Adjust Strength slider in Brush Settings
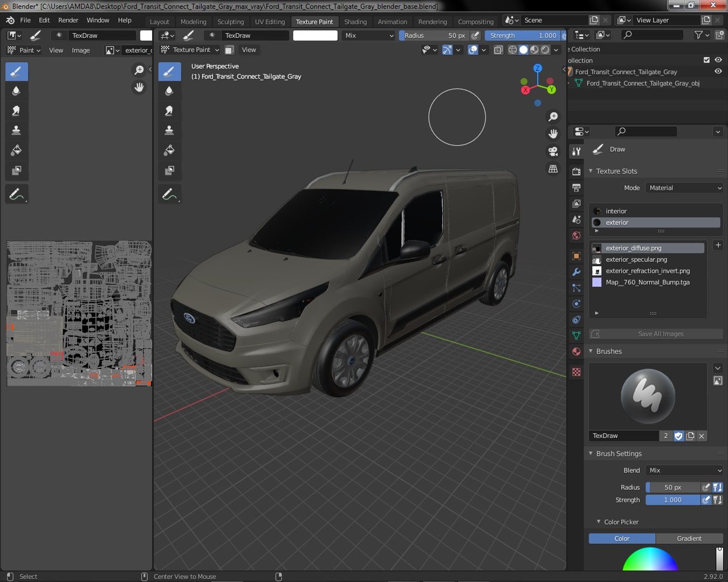Viewport: 728px width, 582px height. point(673,500)
